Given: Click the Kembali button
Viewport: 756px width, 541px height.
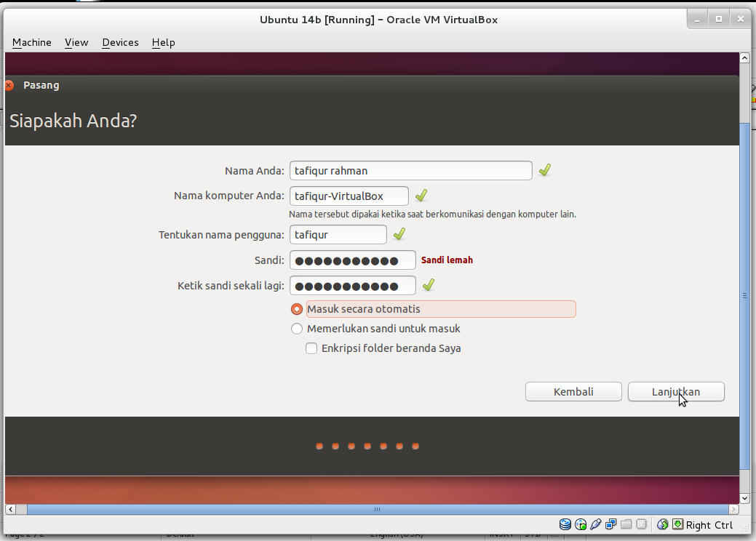Looking at the screenshot, I should pyautogui.click(x=573, y=391).
